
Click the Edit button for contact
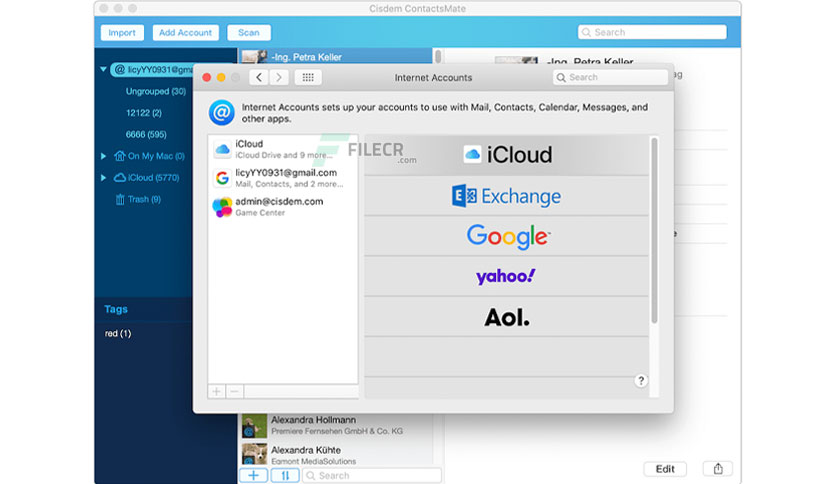point(665,469)
